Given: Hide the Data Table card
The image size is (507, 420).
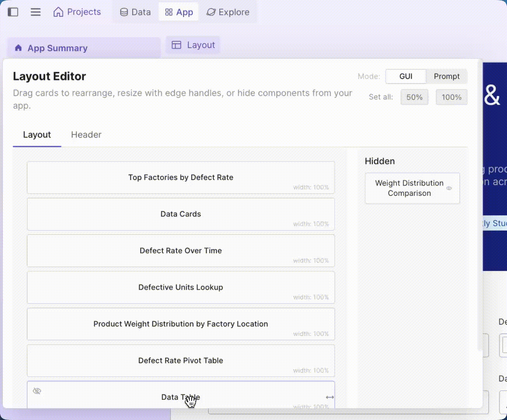Looking at the screenshot, I should tap(37, 391).
